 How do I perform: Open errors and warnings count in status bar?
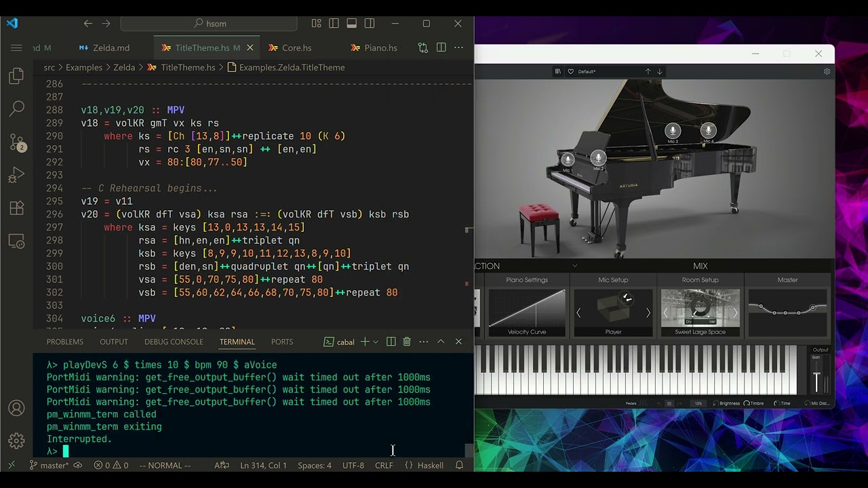111,465
